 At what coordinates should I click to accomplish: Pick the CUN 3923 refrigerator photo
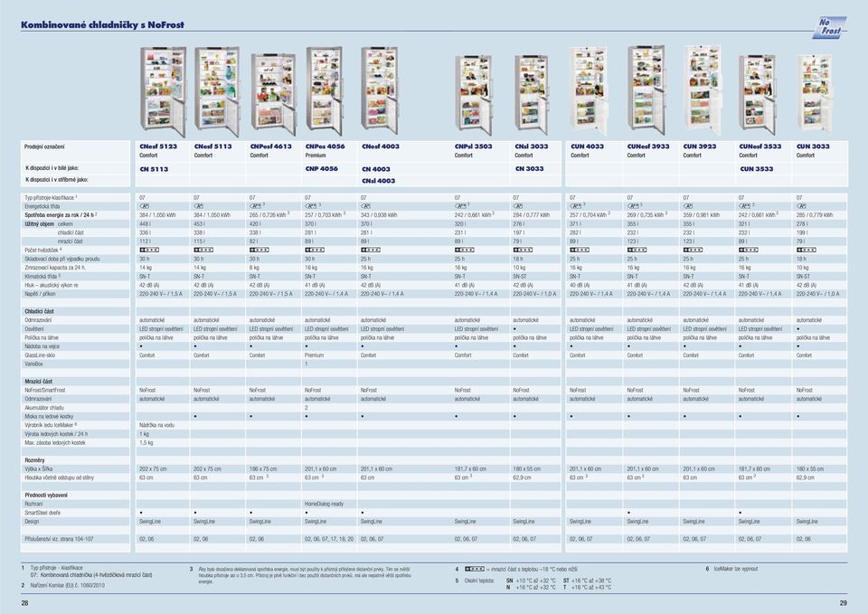pyautogui.click(x=703, y=90)
